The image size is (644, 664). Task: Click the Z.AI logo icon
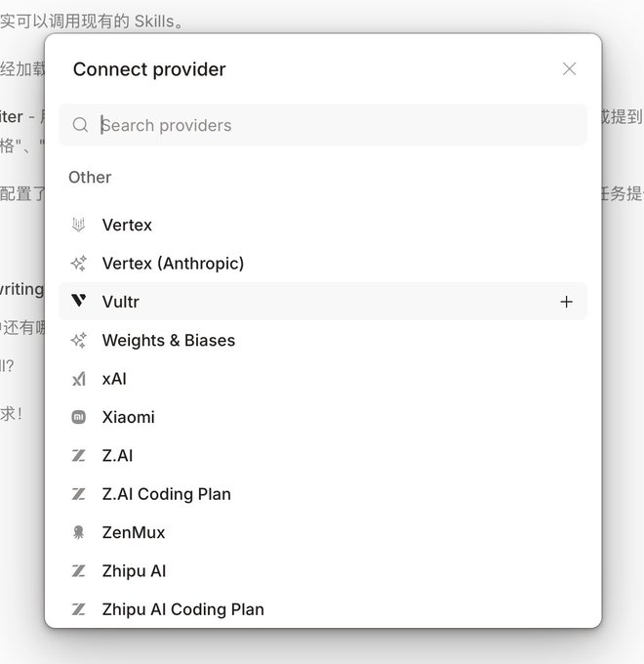pos(79,456)
